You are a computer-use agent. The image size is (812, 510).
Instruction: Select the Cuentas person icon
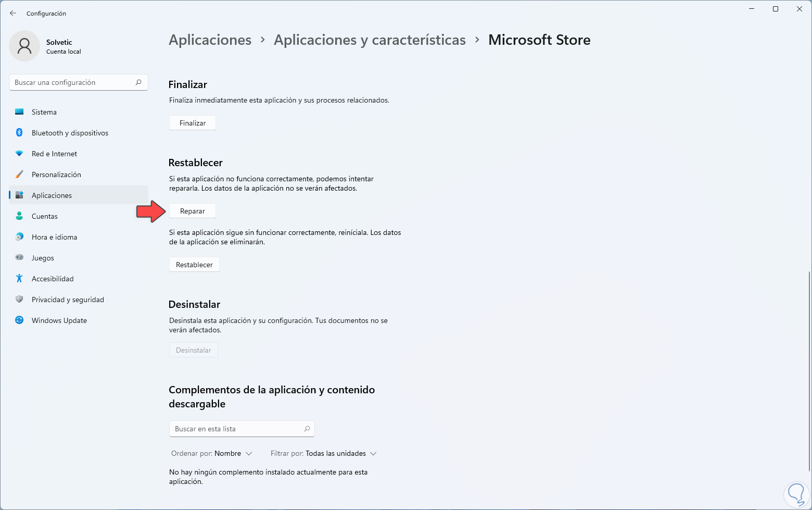[x=19, y=216]
